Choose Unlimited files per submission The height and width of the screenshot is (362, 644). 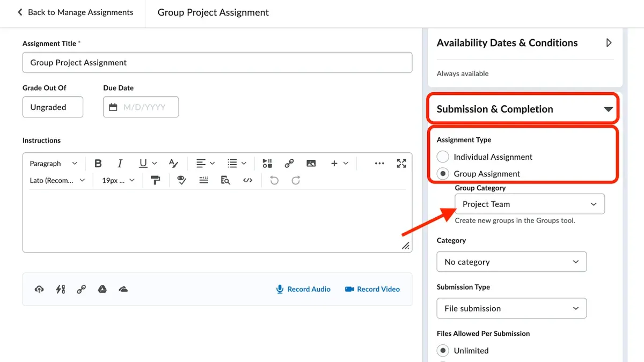[443, 351]
